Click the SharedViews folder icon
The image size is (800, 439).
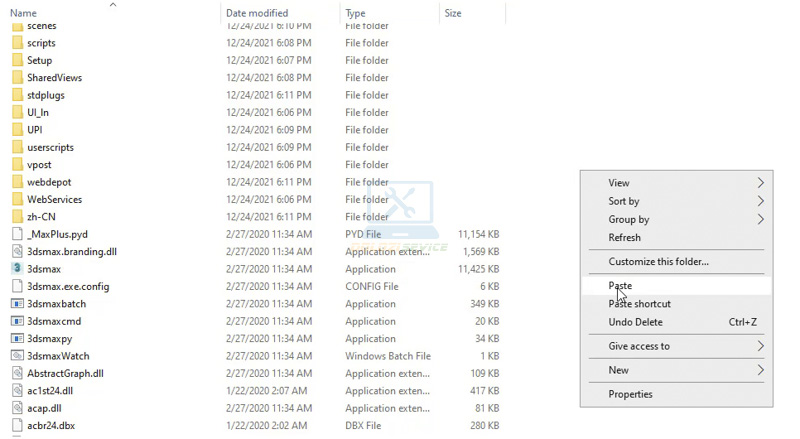click(x=17, y=78)
